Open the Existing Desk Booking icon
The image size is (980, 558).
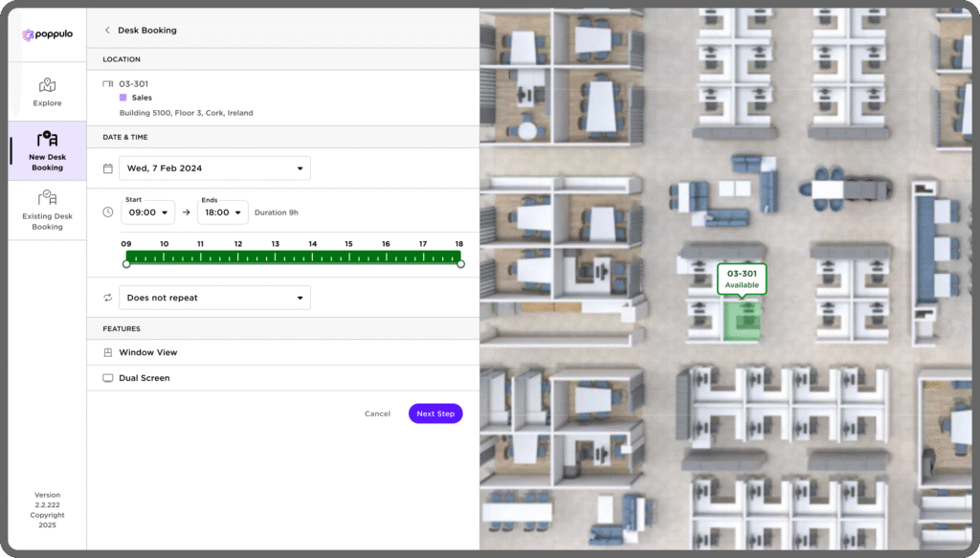(47, 198)
